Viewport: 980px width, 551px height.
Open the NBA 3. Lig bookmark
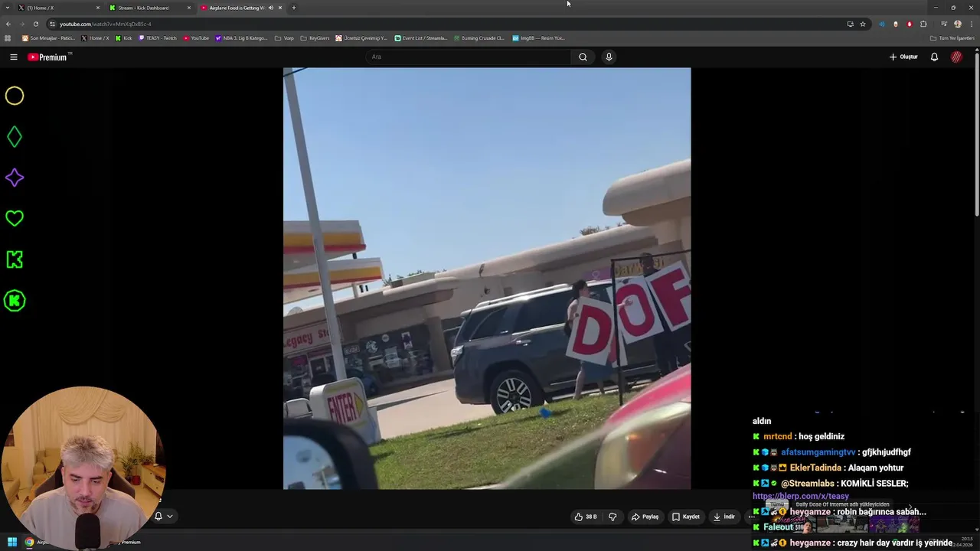click(x=241, y=38)
